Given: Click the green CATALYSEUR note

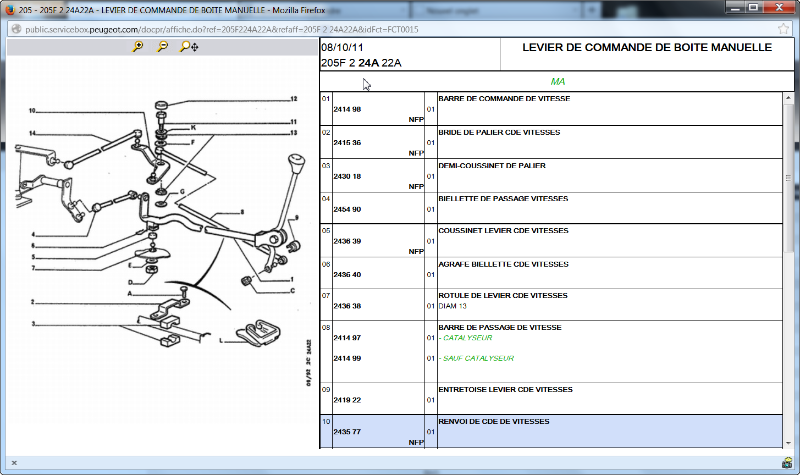Looking at the screenshot, I should pos(465,338).
